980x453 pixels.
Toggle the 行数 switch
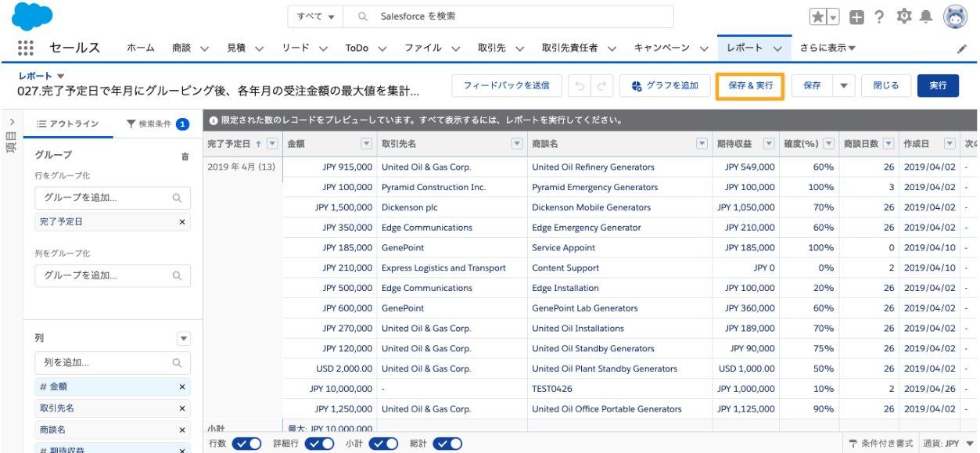(x=246, y=444)
